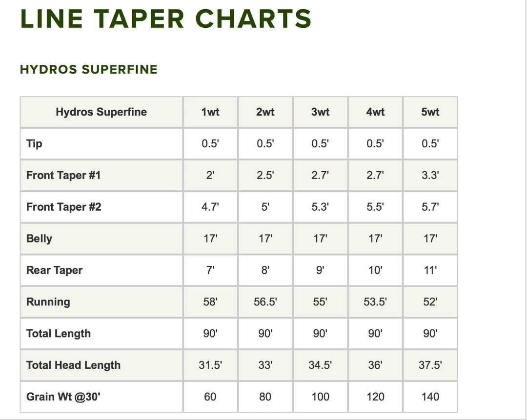Click the Running row label
The width and height of the screenshot is (527, 420).
[x=48, y=302]
